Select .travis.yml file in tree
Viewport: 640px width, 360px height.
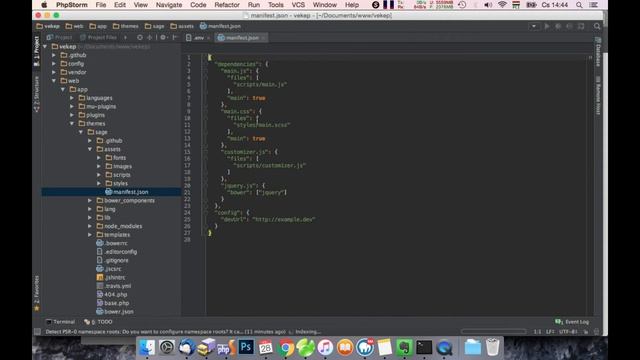(113, 286)
